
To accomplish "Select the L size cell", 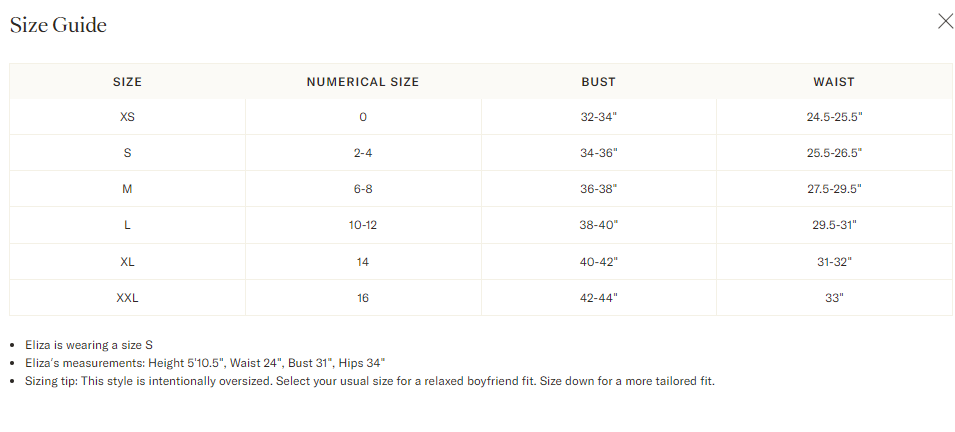I will tap(127, 225).
